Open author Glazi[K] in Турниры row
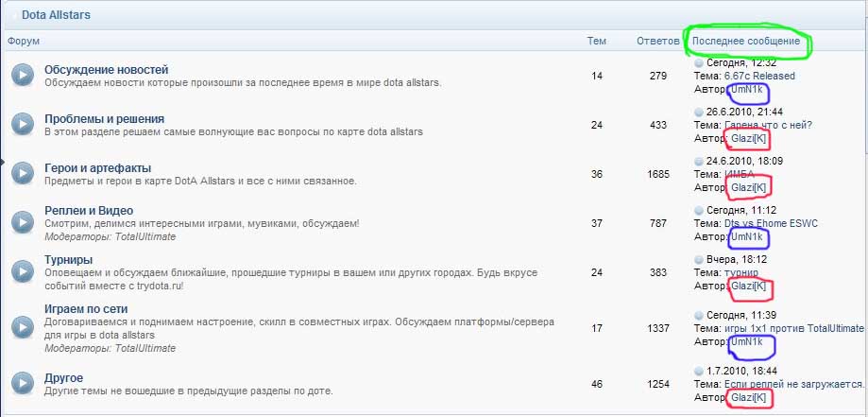Viewport: 868px width, 417px height. tap(748, 286)
